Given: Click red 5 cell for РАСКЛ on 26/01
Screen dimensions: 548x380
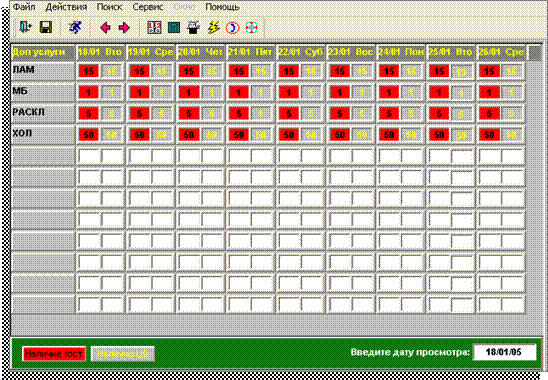Looking at the screenshot, I should [x=489, y=114].
